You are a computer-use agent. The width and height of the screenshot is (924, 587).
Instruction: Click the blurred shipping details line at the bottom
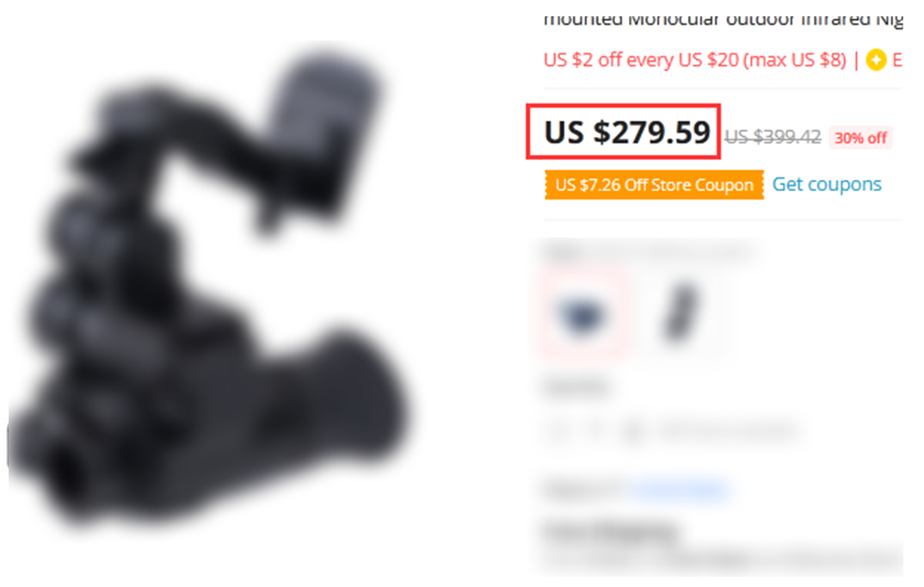[723, 558]
